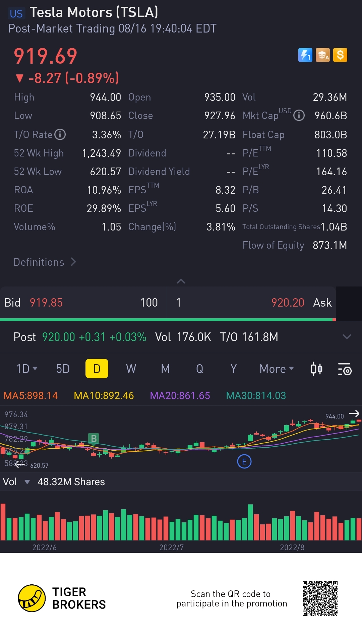Tap the Tiger Brokers logo
Viewport: 362px width, 644px height.
coord(62,598)
